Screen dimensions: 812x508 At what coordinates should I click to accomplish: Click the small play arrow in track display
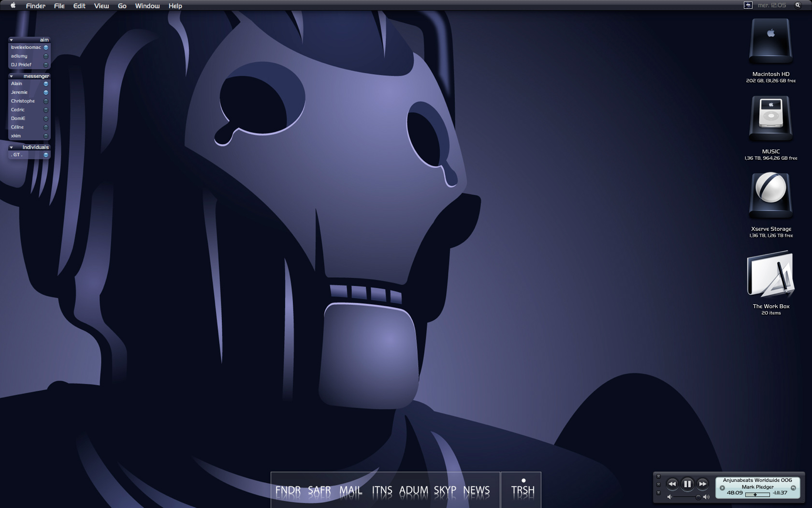(x=722, y=488)
